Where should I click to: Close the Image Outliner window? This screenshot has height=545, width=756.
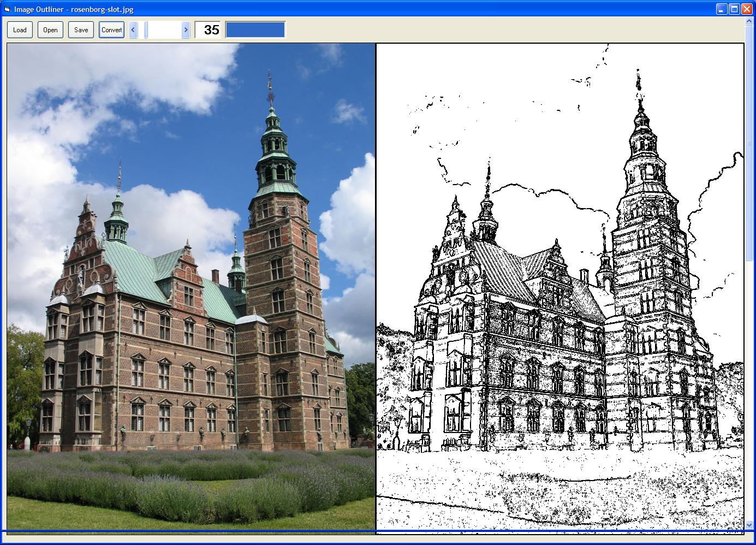pyautogui.click(x=746, y=9)
